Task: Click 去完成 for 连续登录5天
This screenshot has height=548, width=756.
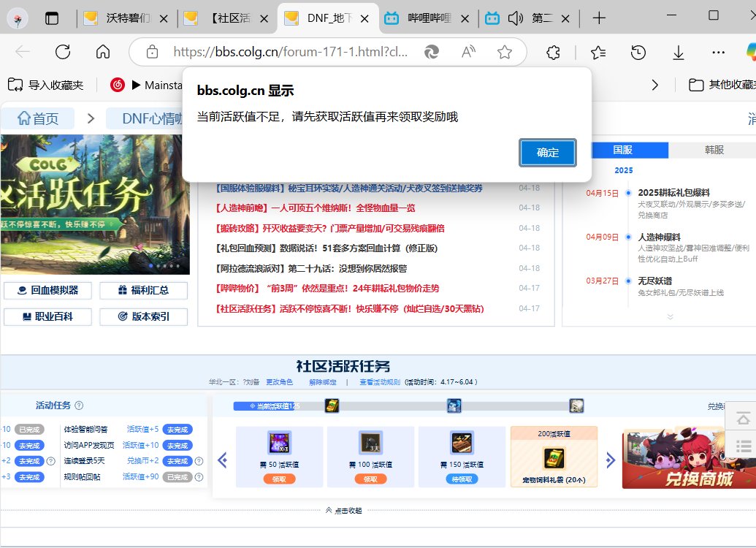Action: pos(177,461)
